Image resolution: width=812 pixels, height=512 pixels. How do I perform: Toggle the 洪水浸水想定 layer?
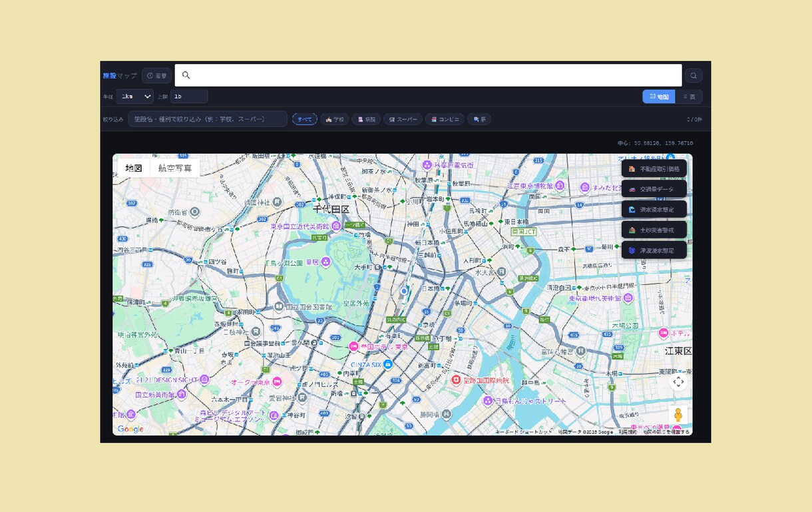[654, 209]
